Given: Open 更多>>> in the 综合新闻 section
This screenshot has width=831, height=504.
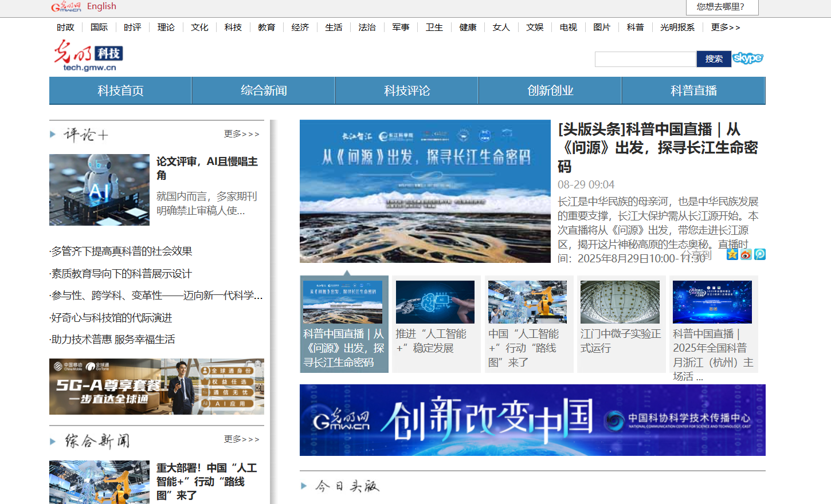Looking at the screenshot, I should coord(241,439).
